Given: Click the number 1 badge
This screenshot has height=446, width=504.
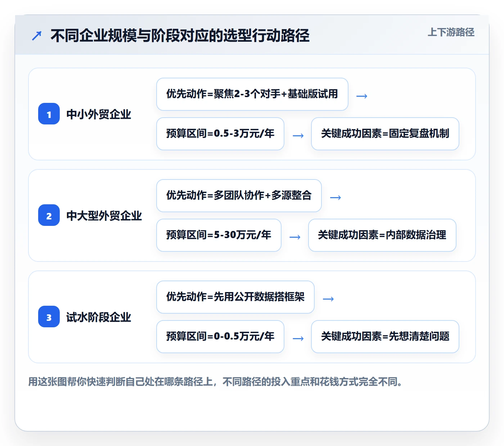Looking at the screenshot, I should click(x=49, y=114).
